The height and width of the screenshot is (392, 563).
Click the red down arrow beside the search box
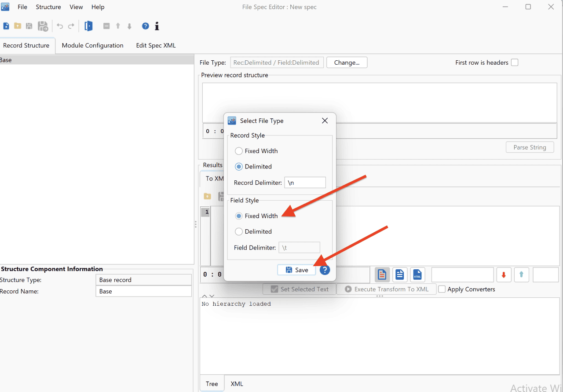(504, 275)
